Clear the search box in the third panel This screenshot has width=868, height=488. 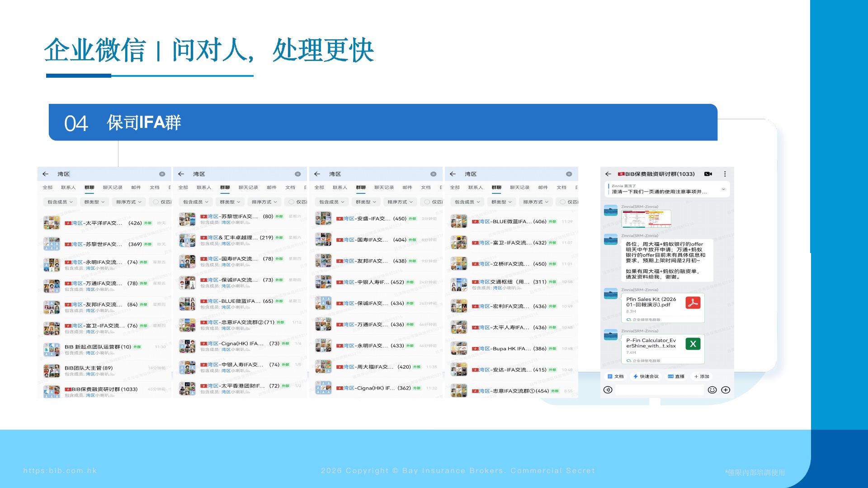(433, 174)
